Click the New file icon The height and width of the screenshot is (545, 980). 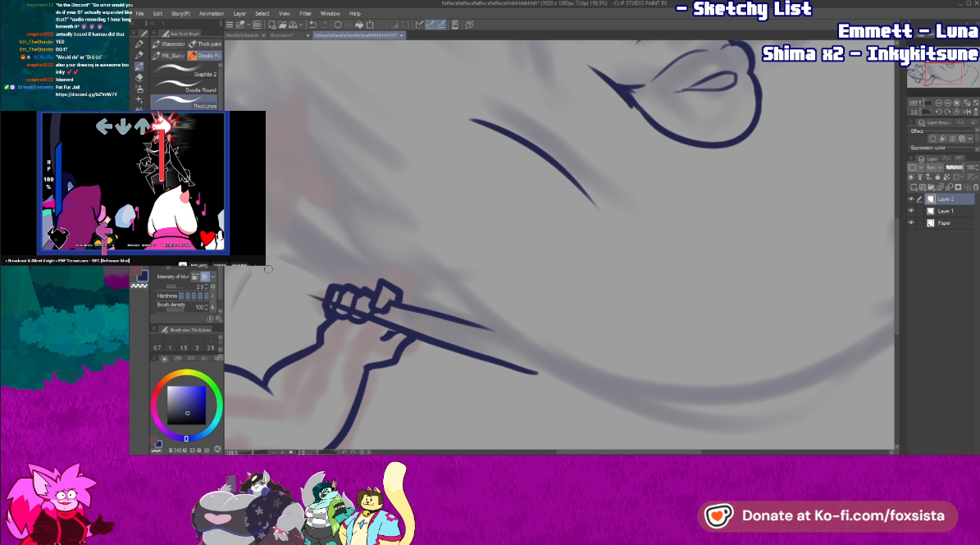point(272,25)
